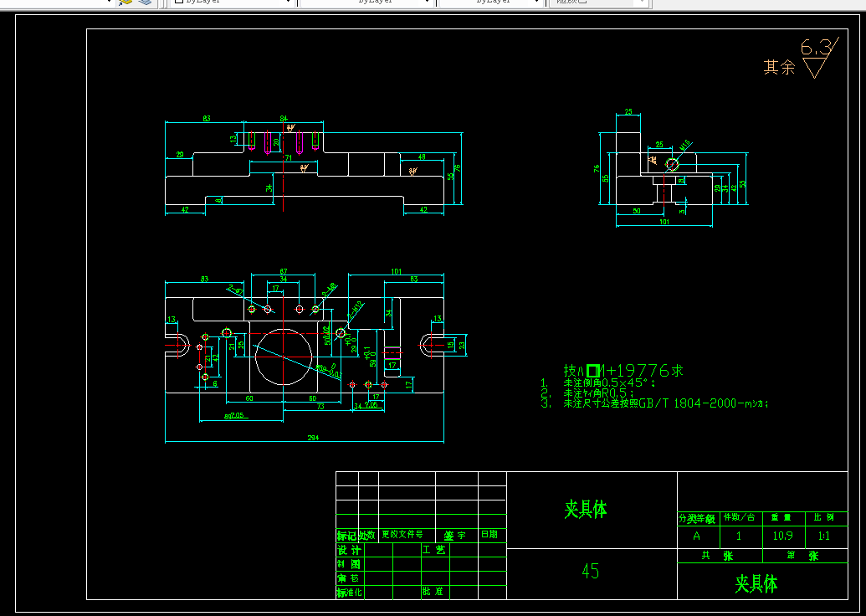Viewport: 866px width, 616px height.
Task: Select the 1:1 scale value
Action: [x=824, y=536]
